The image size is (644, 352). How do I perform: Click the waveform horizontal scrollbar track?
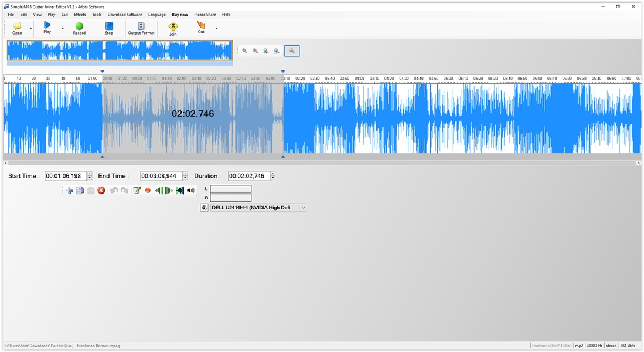(322, 163)
